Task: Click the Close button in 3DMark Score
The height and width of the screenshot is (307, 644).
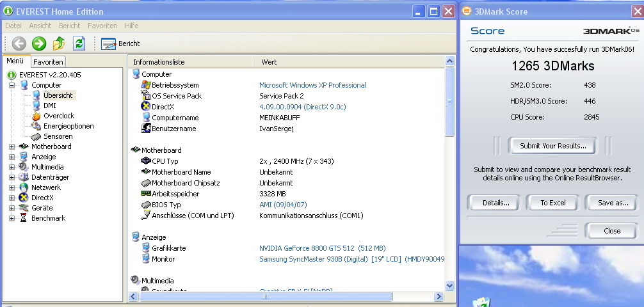Action: pyautogui.click(x=612, y=231)
